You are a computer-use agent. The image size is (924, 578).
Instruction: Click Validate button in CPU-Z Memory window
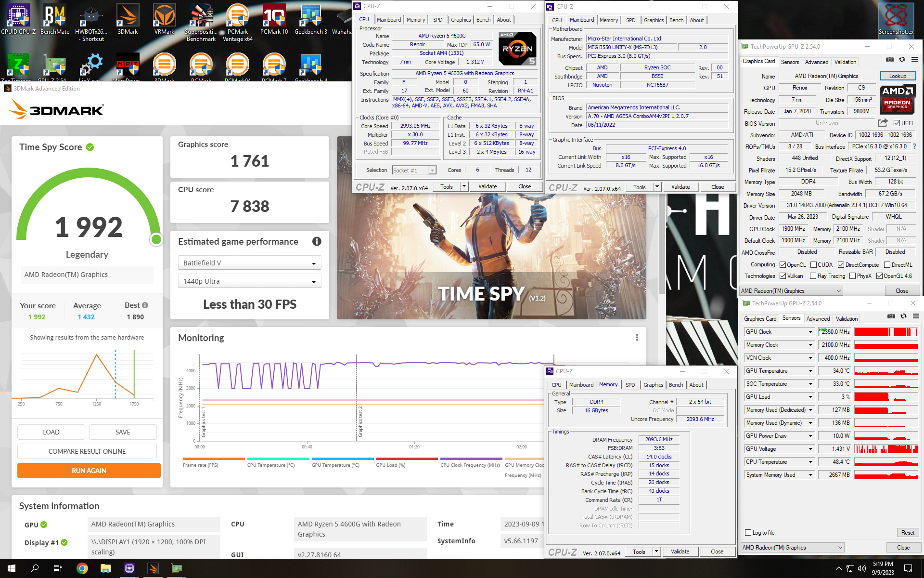(x=680, y=552)
